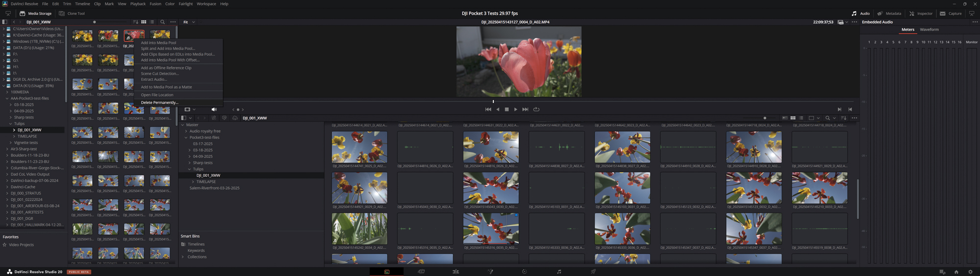Open Project Manager home icon

click(956, 272)
